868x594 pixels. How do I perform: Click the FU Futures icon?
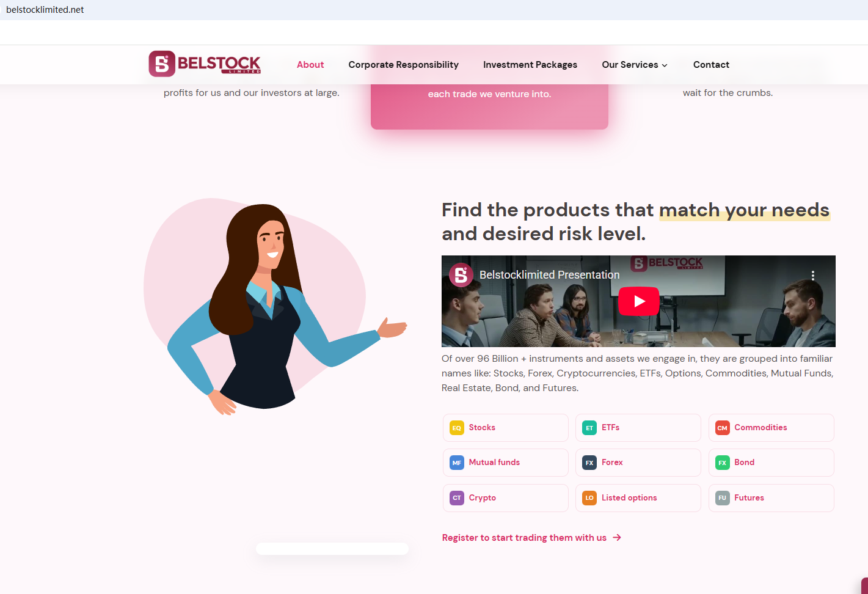tap(723, 498)
